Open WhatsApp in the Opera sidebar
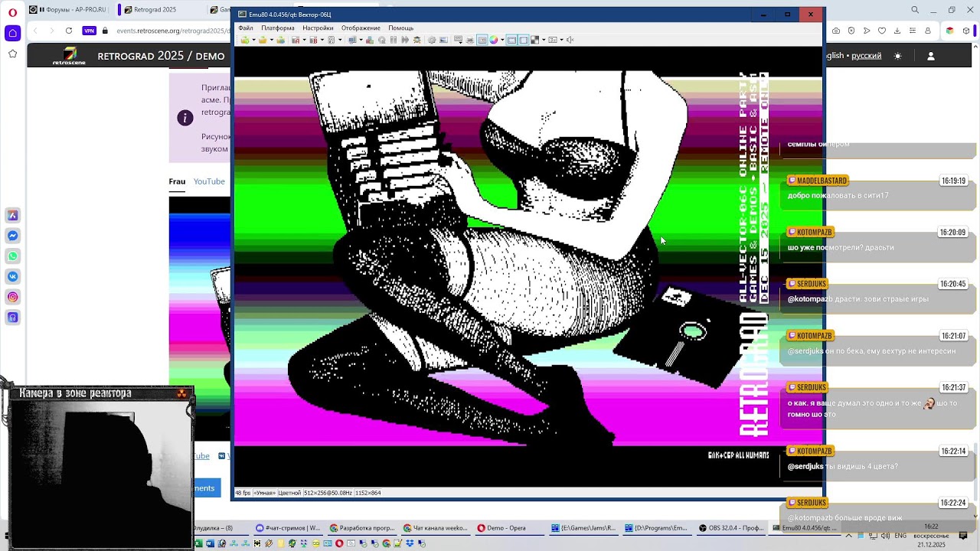The width and height of the screenshot is (980, 551). click(13, 256)
